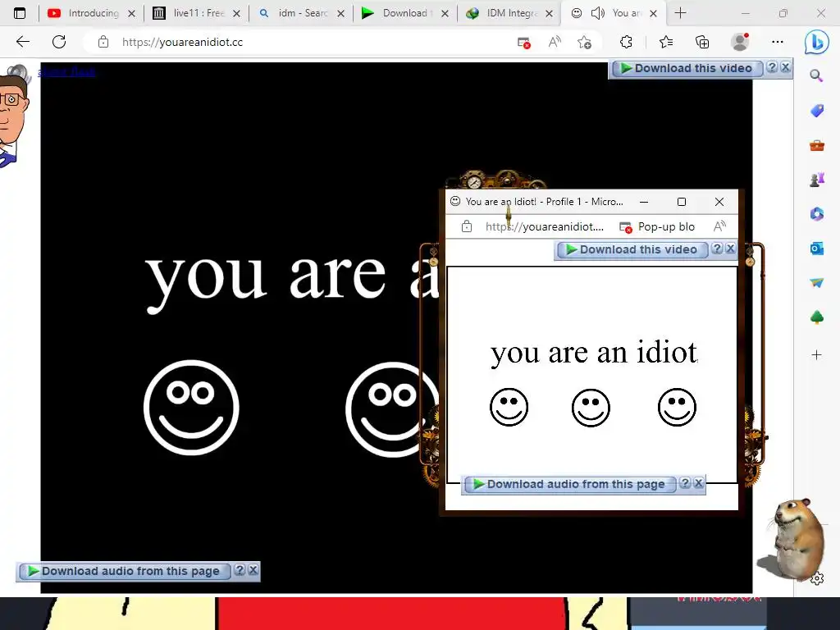The height and width of the screenshot is (630, 840).
Task: Open help on popup Download this video panel
Action: point(717,249)
